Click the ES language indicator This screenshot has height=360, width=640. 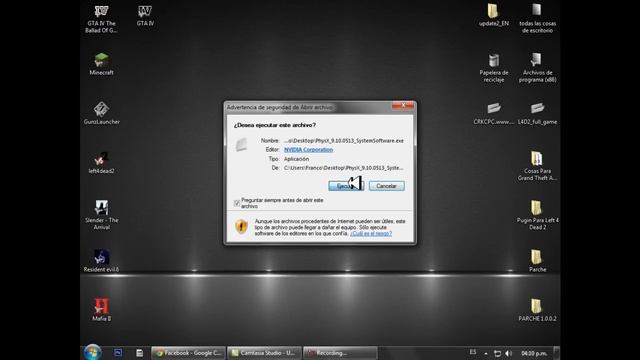(x=473, y=352)
